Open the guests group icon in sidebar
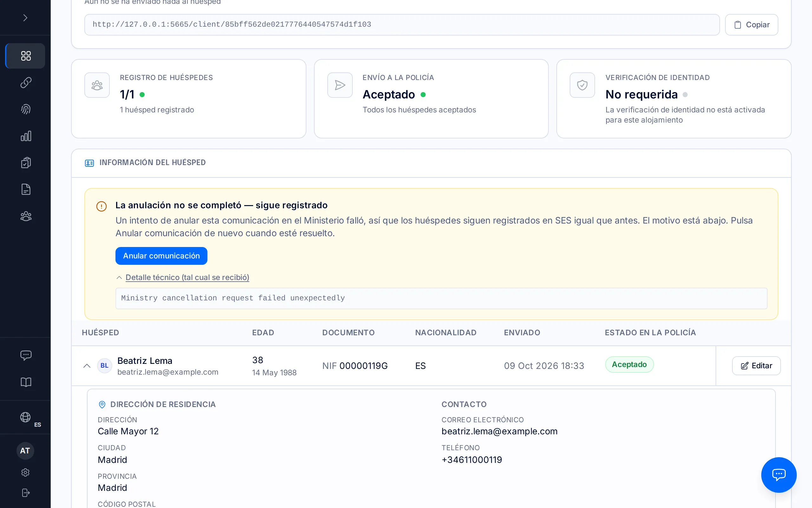Image resolution: width=812 pixels, height=508 pixels. [x=25, y=216]
